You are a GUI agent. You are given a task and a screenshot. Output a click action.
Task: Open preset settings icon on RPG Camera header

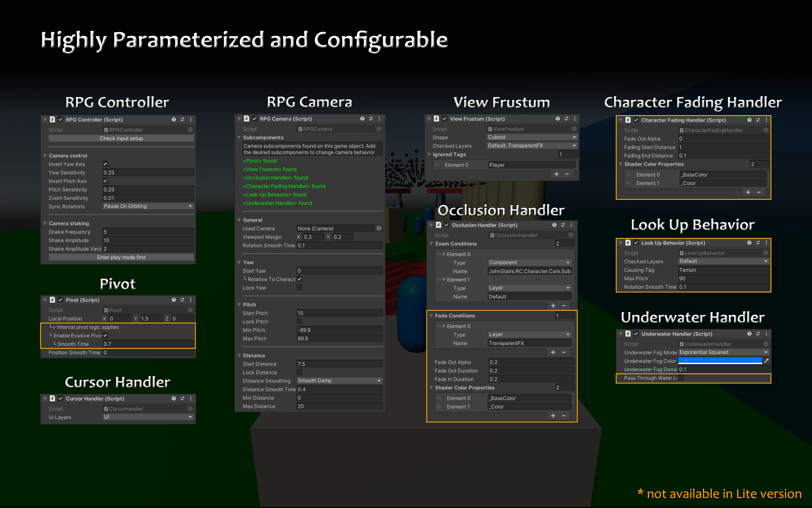371,119
